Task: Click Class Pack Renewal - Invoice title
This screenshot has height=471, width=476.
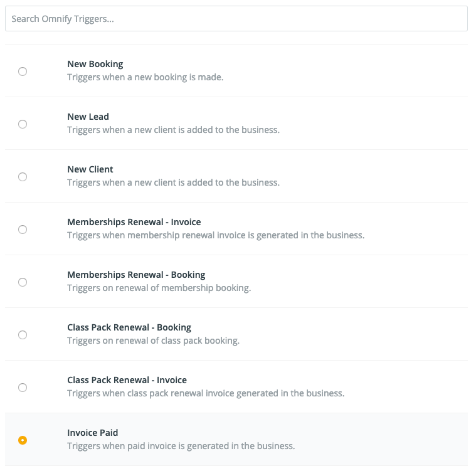Action: click(127, 380)
